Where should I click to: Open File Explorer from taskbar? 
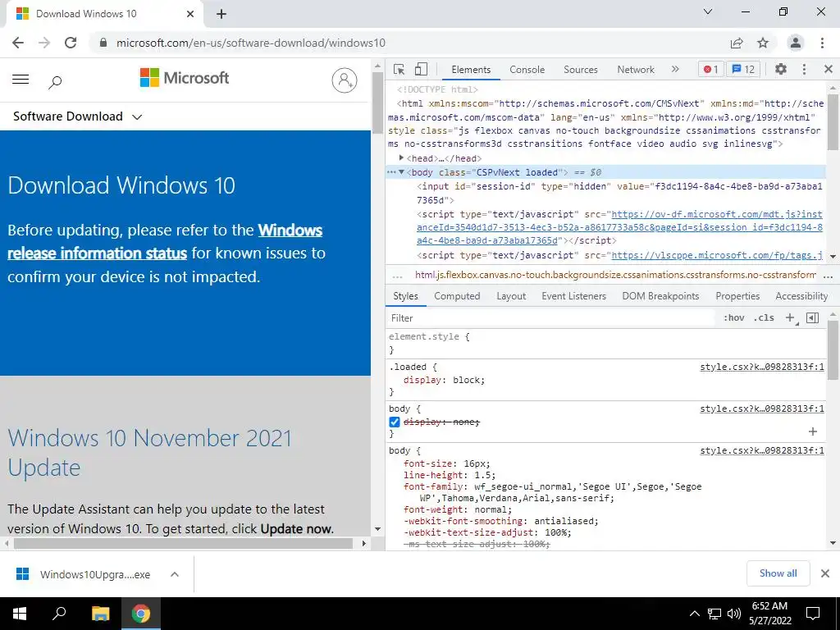(x=100, y=614)
